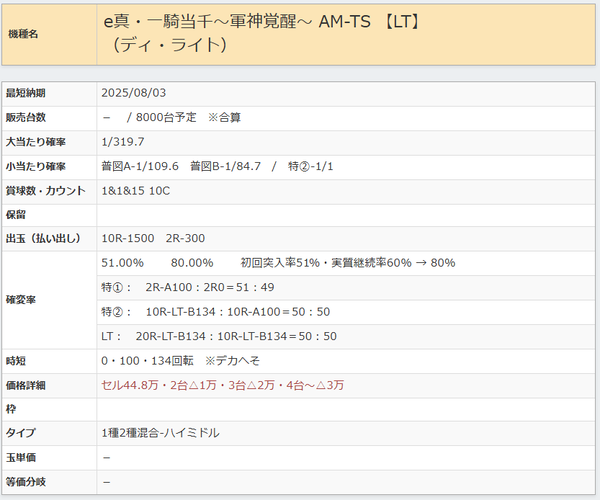
Task: Click the machine title 'e真・一騎当千～軍神覚醒～ AM-TS'
Action: pyautogui.click(x=237, y=21)
